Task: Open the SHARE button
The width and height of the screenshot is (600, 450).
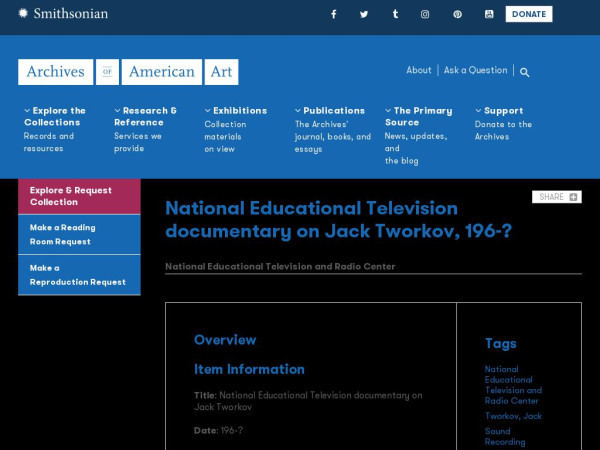Action: point(557,197)
